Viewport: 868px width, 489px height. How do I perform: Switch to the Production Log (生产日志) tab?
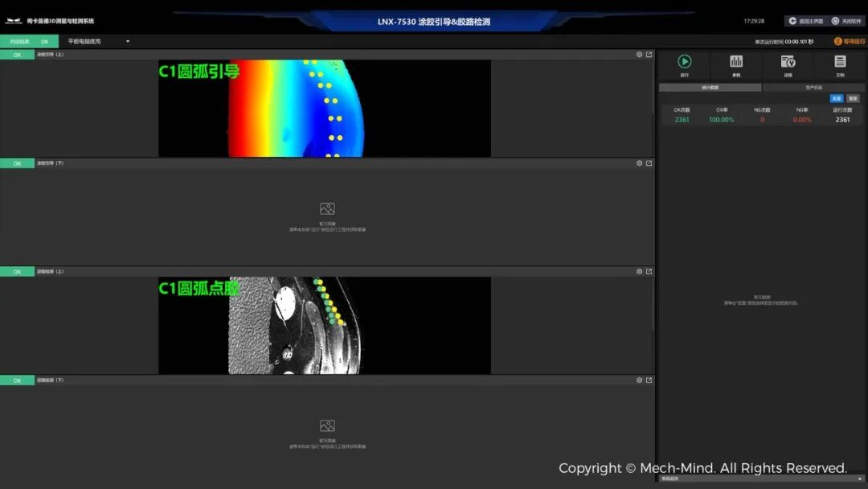coord(813,87)
